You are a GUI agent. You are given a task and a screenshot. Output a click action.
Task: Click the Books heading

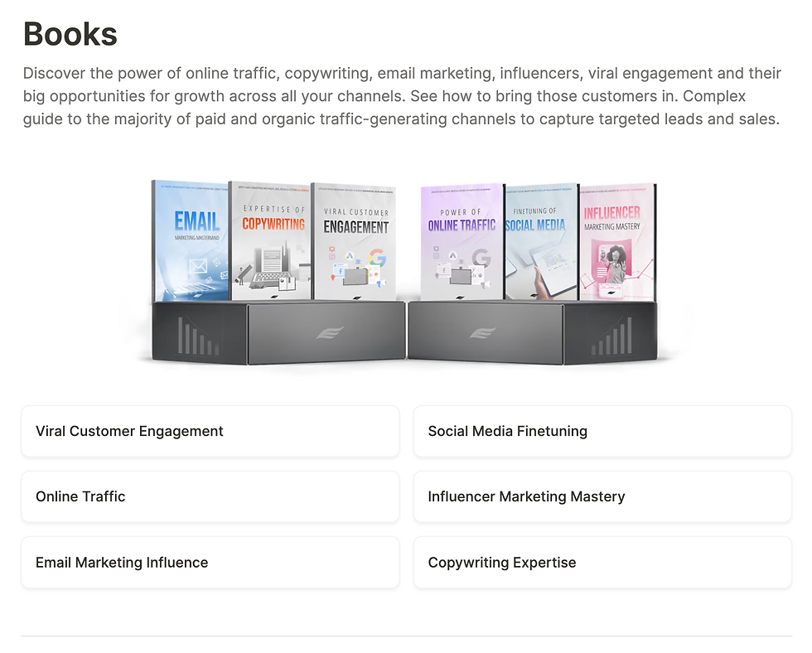70,34
